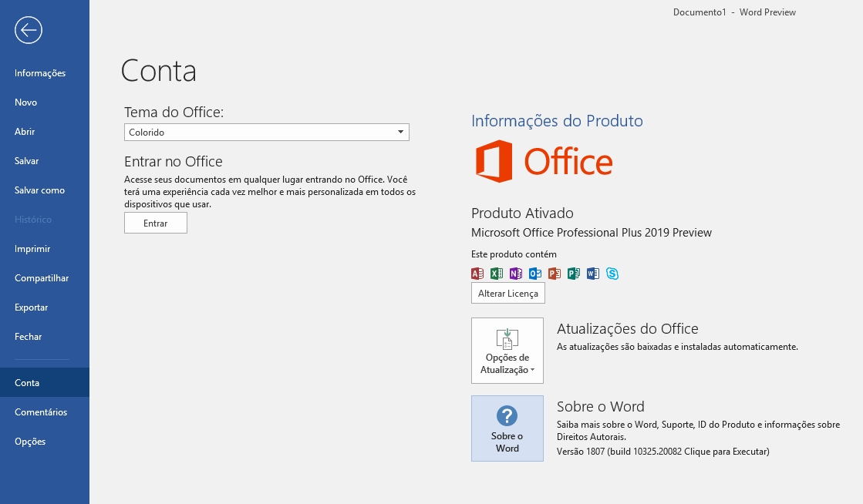Select the Conta sidebar item
This screenshot has height=504, width=863.
click(x=45, y=382)
